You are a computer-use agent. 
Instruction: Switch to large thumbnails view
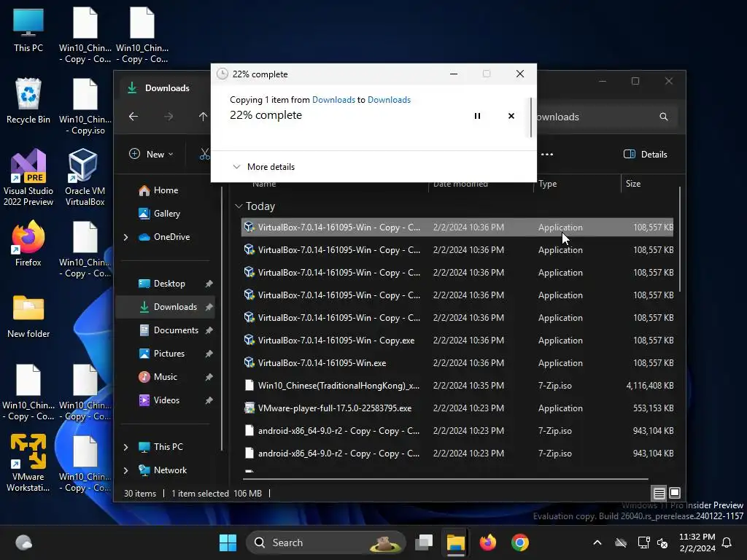(x=675, y=494)
